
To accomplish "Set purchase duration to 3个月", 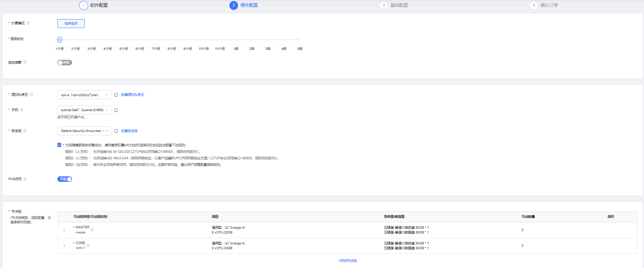I will [x=92, y=49].
